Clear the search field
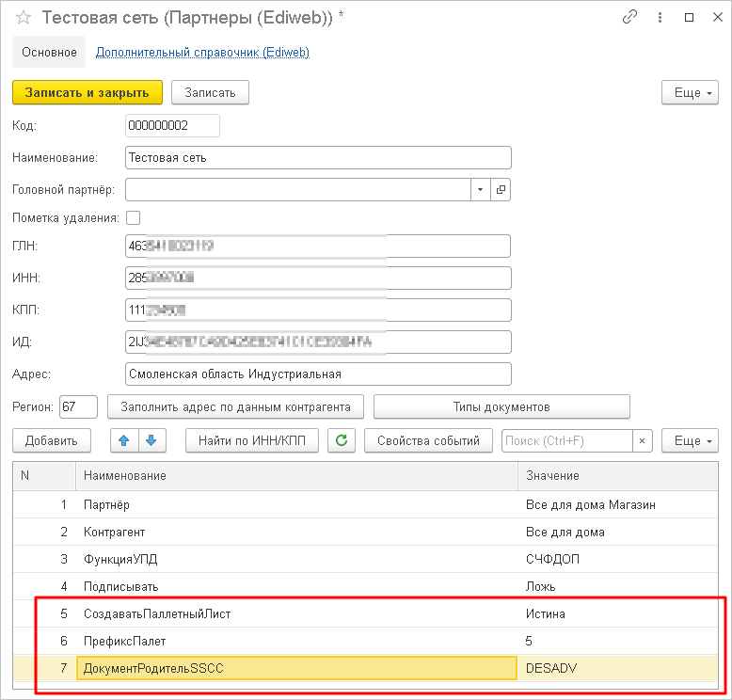 643,440
